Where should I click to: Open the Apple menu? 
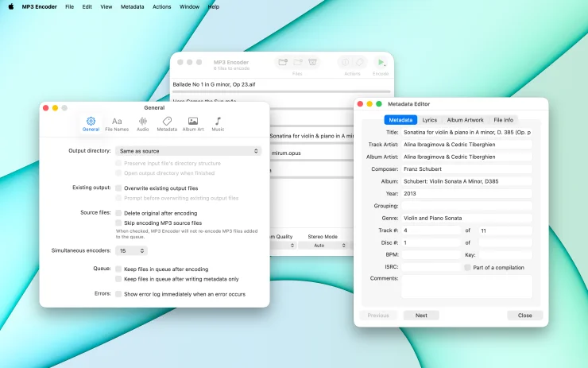click(11, 6)
